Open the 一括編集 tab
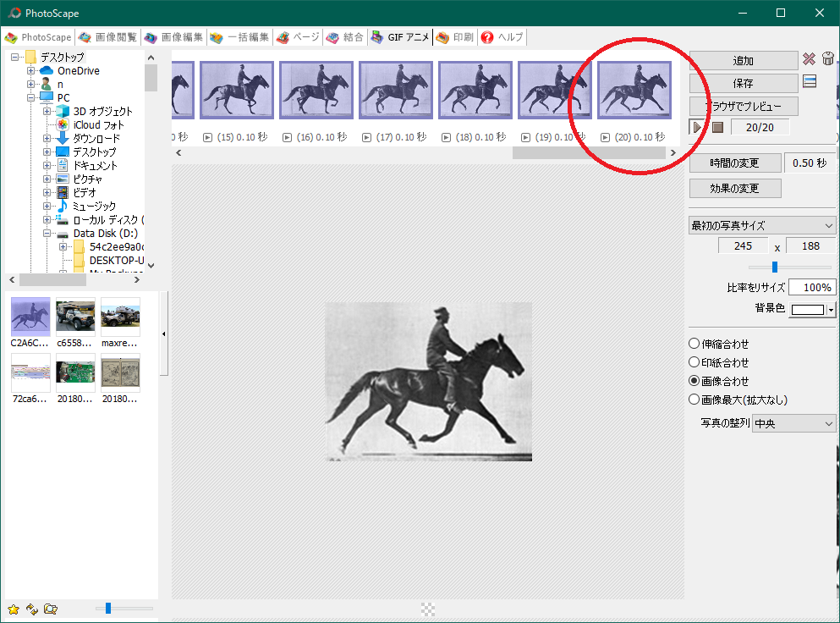 239,37
